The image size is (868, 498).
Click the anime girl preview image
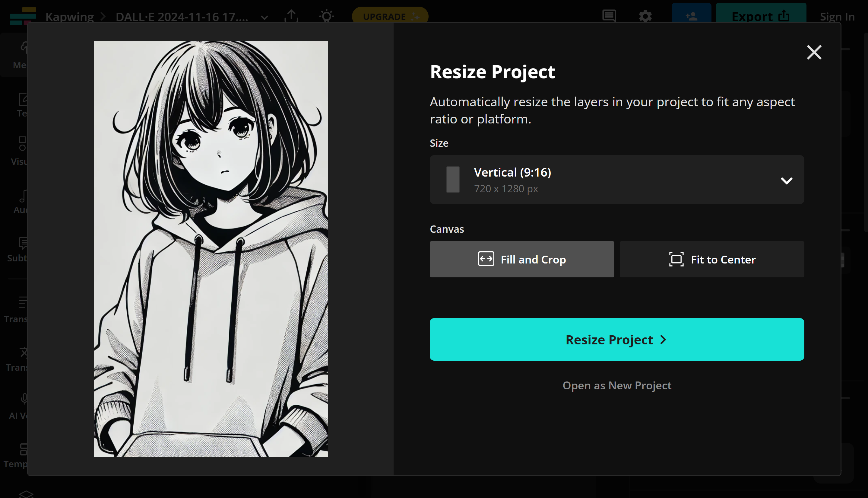point(210,249)
